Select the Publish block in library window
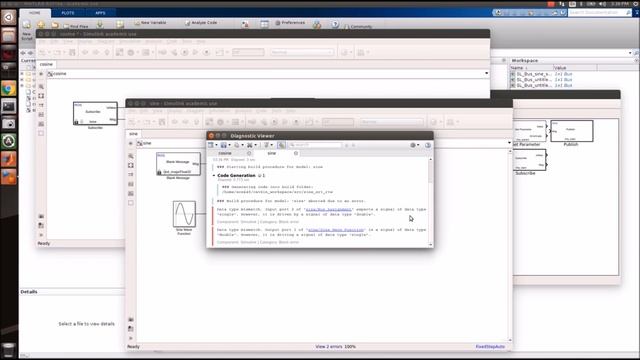This screenshot has height=360, width=640. click(571, 131)
